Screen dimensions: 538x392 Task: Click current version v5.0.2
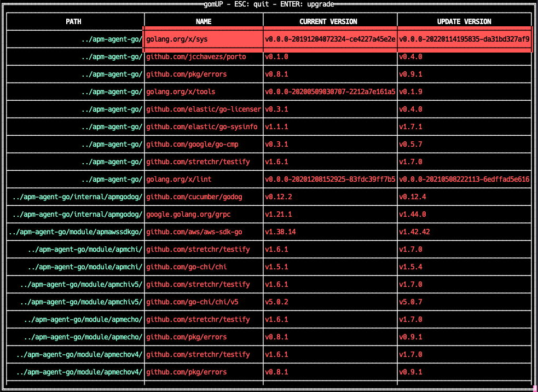276,302
